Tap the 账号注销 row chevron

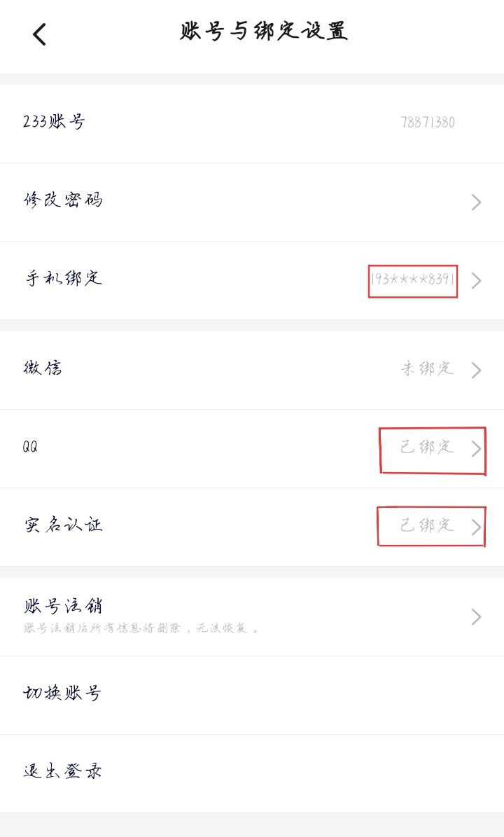(476, 616)
